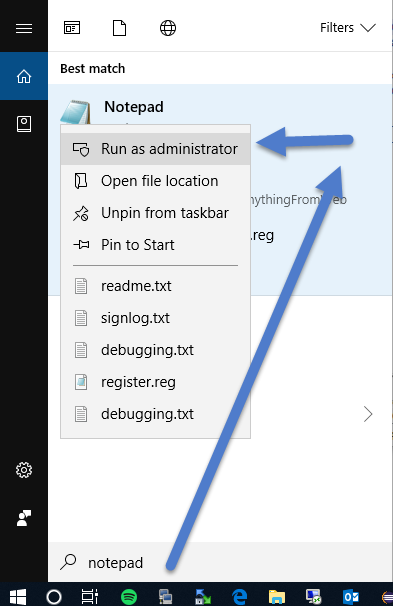Viewport: 393px width, 606px height.
Task: Open the Windows Start button
Action: coord(18,597)
